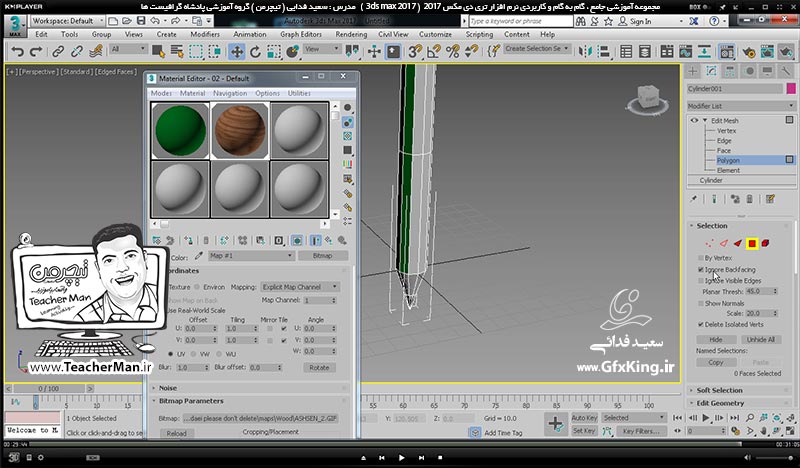The image size is (800, 468).
Task: Click the Redo arrow in main toolbar
Action: coord(36,52)
